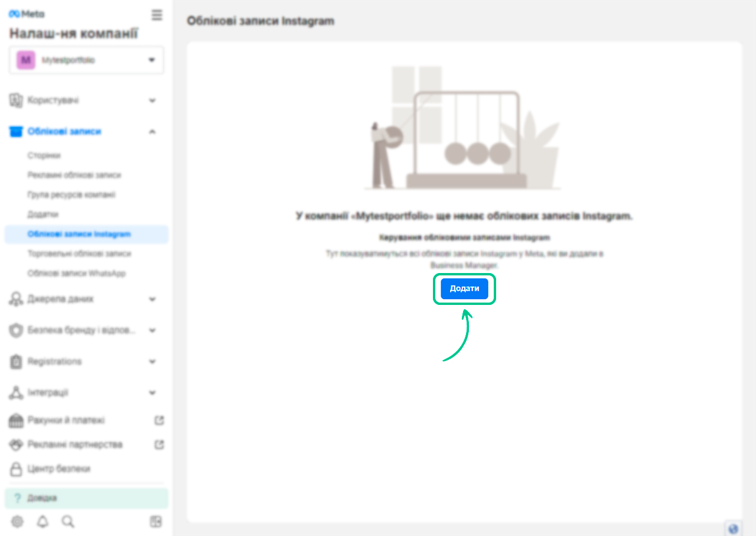Click the blue Додати button
This screenshot has width=756, height=536.
tap(464, 289)
